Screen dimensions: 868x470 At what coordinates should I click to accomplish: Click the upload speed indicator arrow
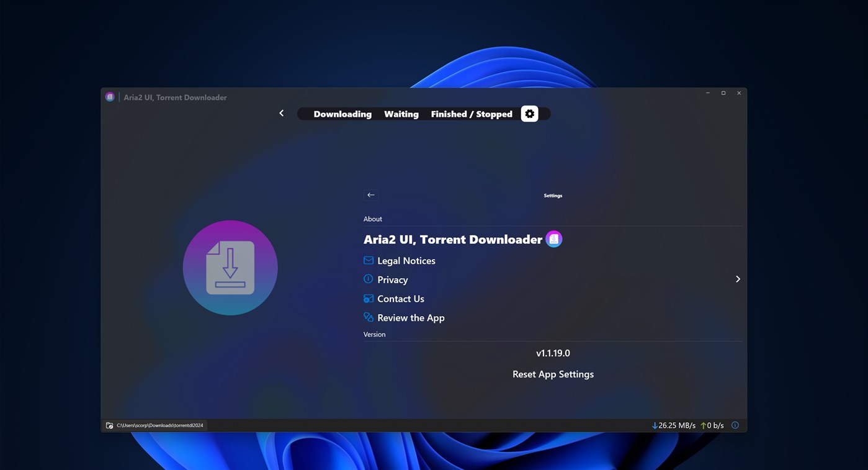pos(703,425)
